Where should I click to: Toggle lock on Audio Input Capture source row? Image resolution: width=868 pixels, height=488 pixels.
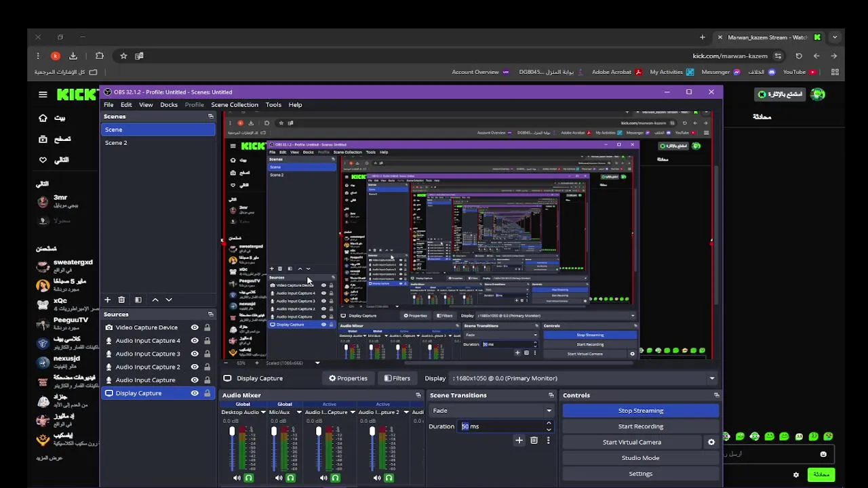coord(207,380)
